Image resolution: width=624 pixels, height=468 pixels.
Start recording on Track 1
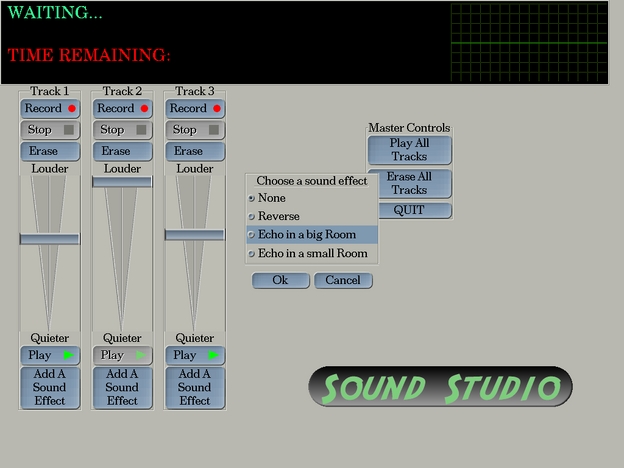pyautogui.click(x=49, y=108)
